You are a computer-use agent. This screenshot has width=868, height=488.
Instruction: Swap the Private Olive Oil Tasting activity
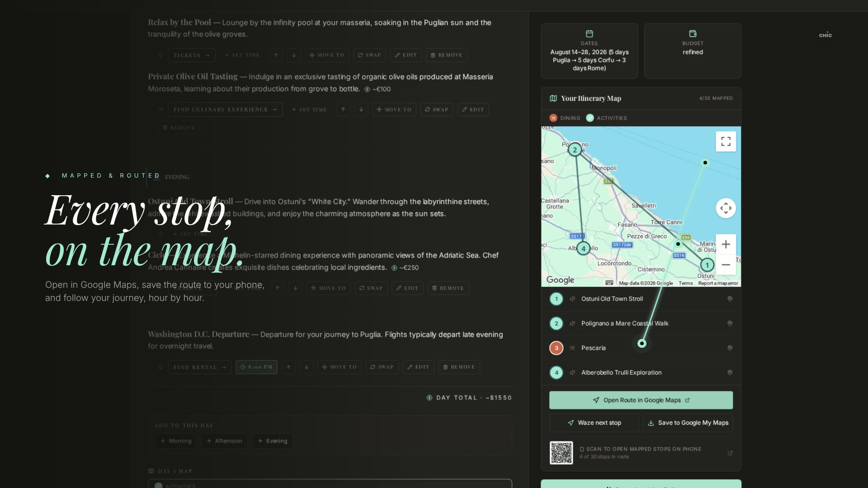point(437,109)
